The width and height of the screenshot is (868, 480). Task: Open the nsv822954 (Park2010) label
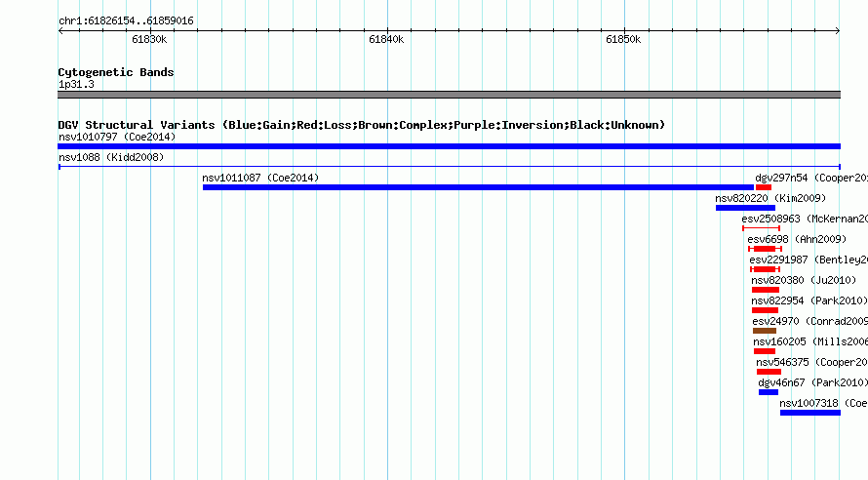coord(809,300)
